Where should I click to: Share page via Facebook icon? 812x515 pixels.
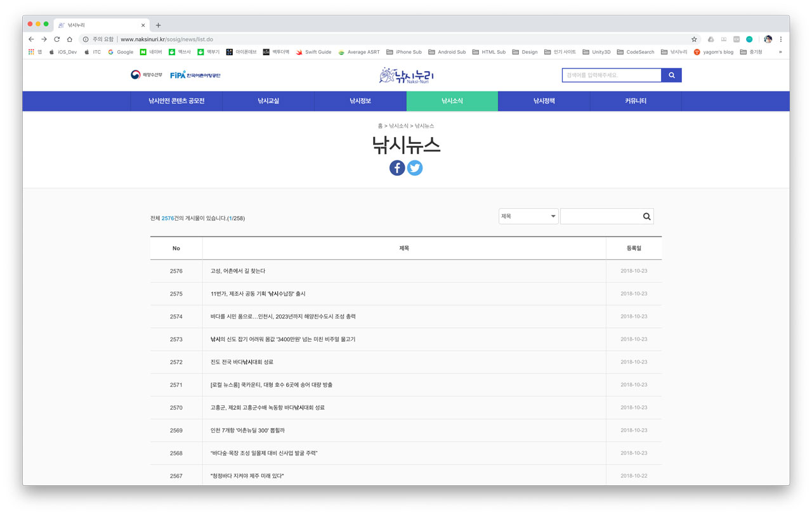(x=397, y=167)
